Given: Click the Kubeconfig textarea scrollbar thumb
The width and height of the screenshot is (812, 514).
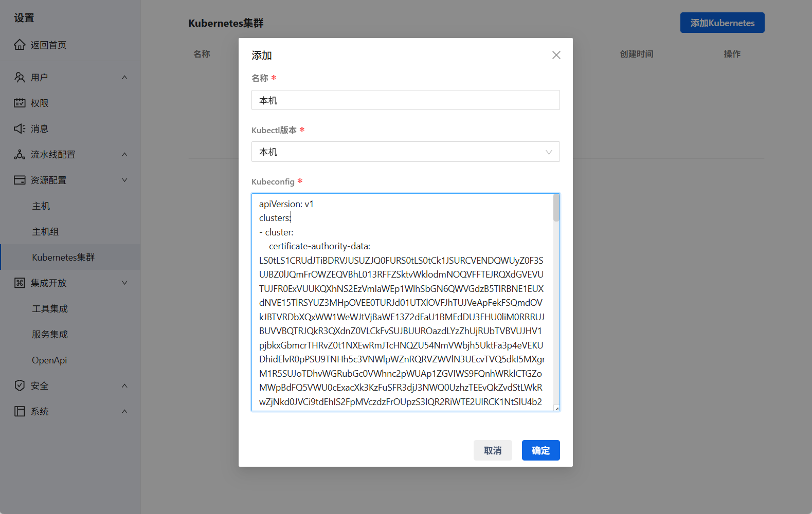Looking at the screenshot, I should tap(556, 208).
